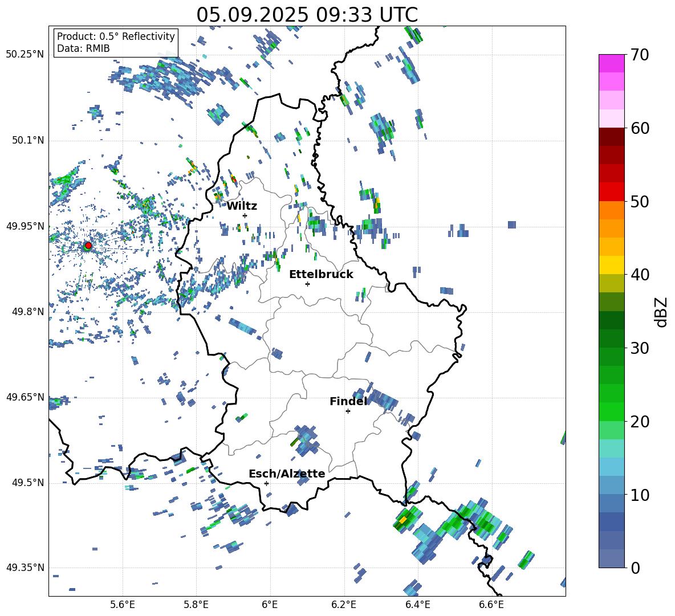Image resolution: width=675 pixels, height=616 pixels.
Task: Click the 49.35°N latitude label
Action: coord(25,568)
